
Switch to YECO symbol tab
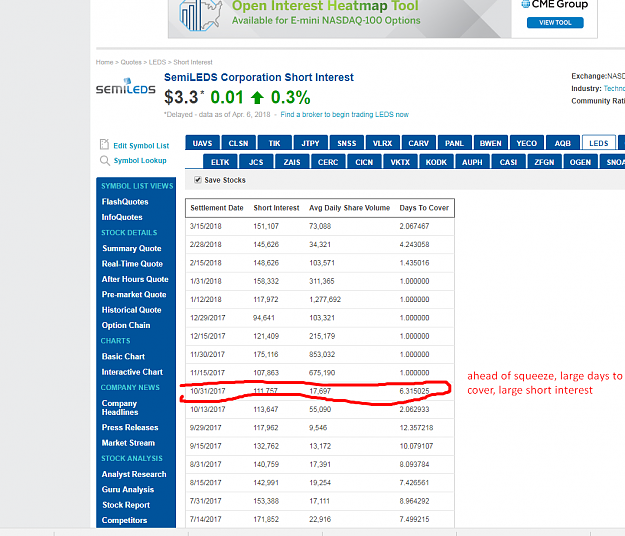[x=527, y=143]
